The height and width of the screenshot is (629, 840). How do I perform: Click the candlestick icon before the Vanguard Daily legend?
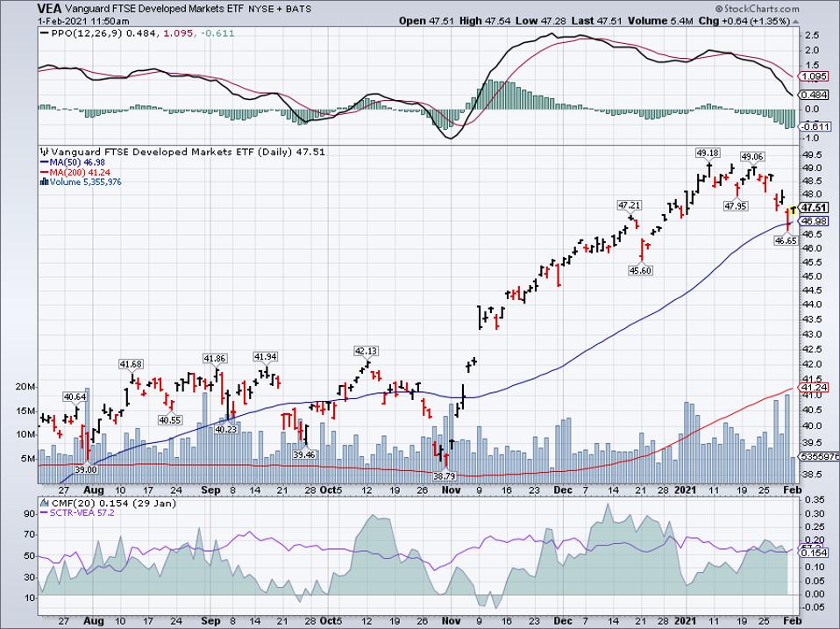[x=45, y=152]
